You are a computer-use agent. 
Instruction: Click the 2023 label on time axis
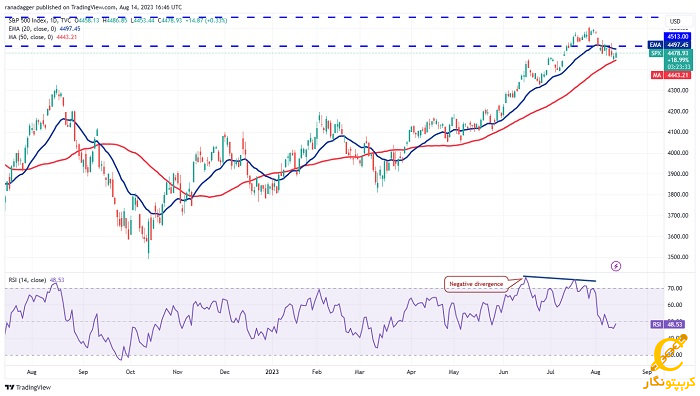[x=271, y=371]
